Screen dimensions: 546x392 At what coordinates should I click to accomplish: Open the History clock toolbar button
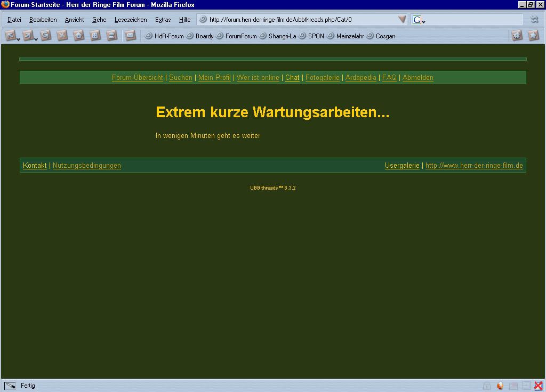517,36
